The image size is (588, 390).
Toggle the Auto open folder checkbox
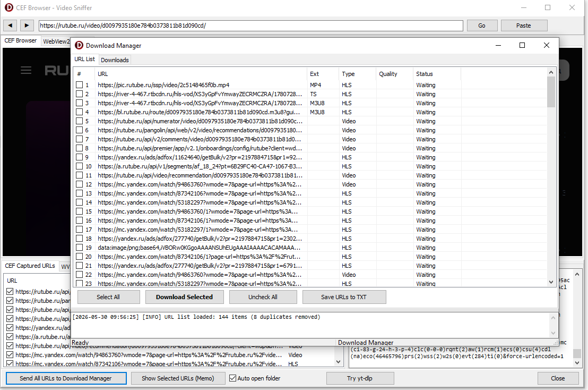233,378
